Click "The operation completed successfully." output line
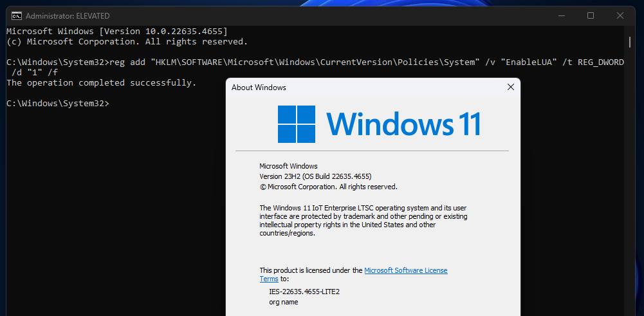The height and width of the screenshot is (316, 644). pos(102,82)
